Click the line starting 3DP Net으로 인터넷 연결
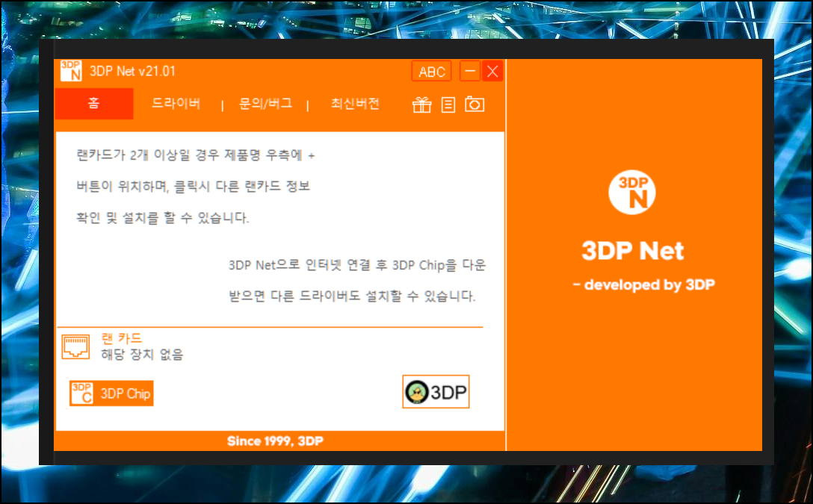 tap(357, 265)
